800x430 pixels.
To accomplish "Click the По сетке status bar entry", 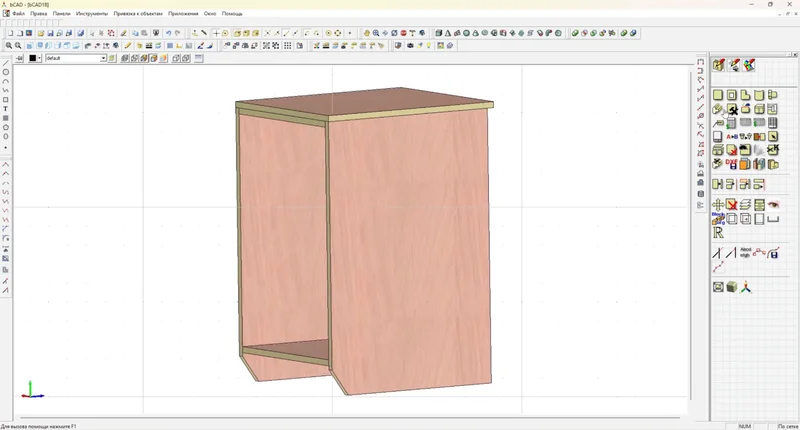I will (x=788, y=426).
